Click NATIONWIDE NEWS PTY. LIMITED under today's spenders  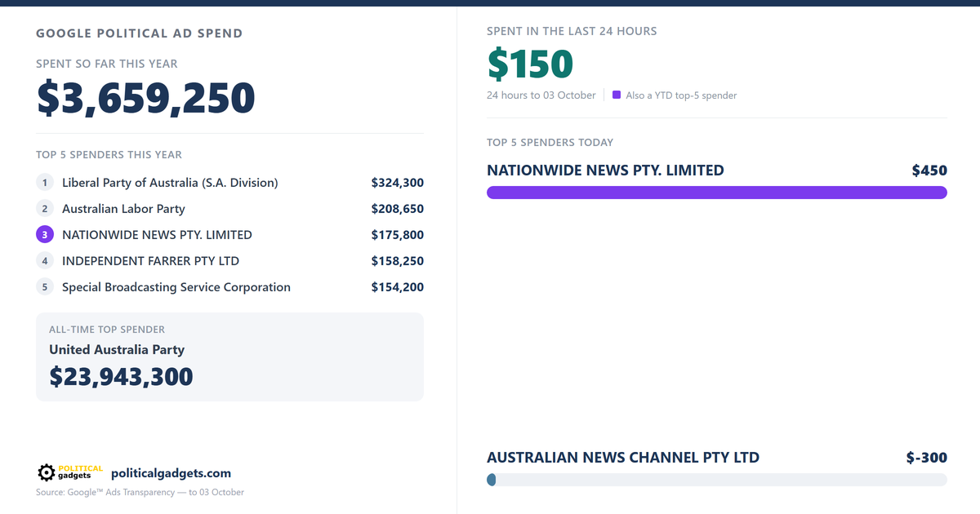click(x=605, y=171)
